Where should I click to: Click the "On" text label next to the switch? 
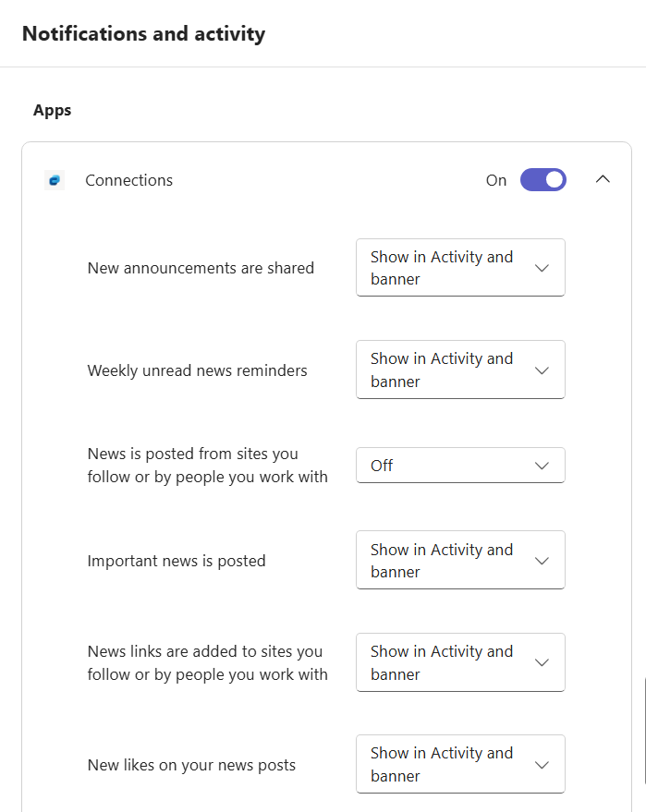496,180
